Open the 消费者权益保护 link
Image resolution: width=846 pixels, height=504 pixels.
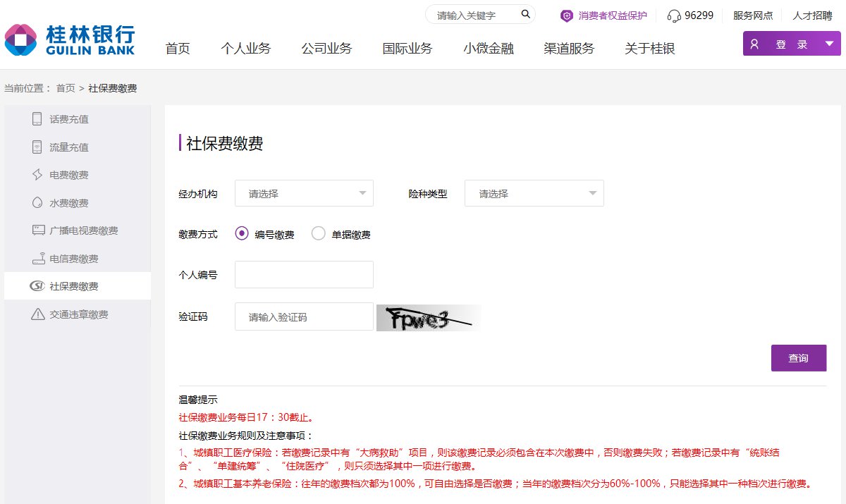coord(612,15)
